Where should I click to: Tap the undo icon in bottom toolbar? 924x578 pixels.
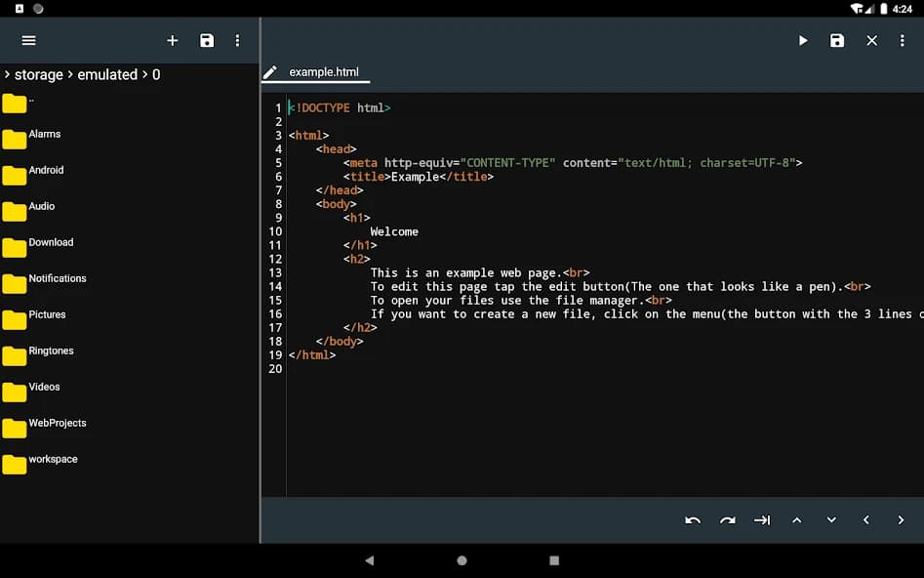(x=692, y=519)
